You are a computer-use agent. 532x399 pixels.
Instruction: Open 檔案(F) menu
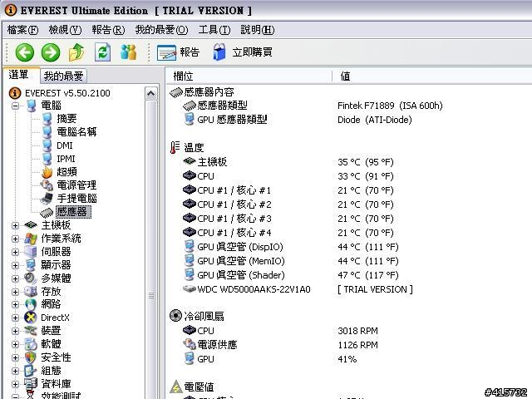pyautogui.click(x=22, y=30)
